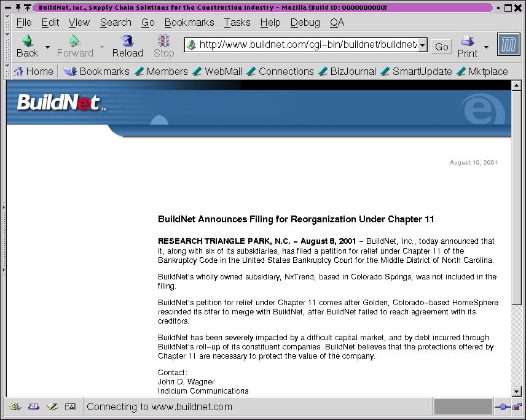Image resolution: width=526 pixels, height=420 pixels.
Task: Open Address Book status bar icon
Action: click(x=71, y=406)
